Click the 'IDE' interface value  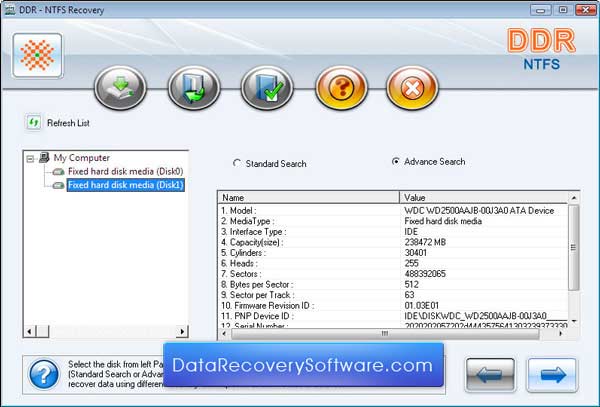(x=411, y=232)
